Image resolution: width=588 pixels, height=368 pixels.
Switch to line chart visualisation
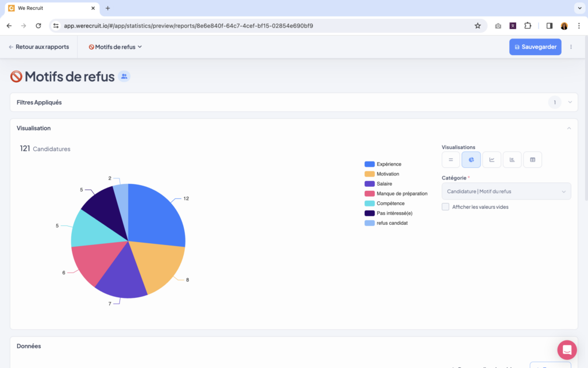[492, 160]
